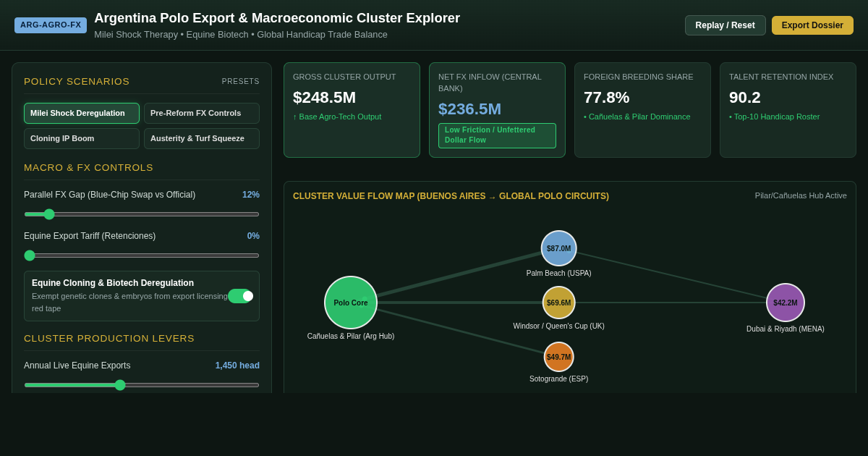
Task: Click the $87.0M Palm Beach node
Action: tap(559, 248)
